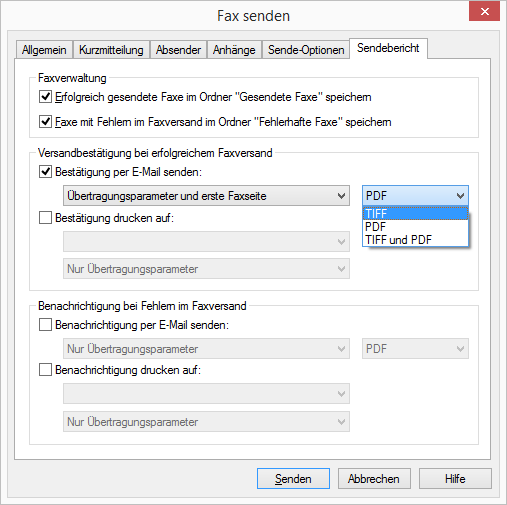Expand Übertragungsparameter und erste Faxseite dropdown
Image resolution: width=507 pixels, height=505 pixels.
click(x=206, y=196)
